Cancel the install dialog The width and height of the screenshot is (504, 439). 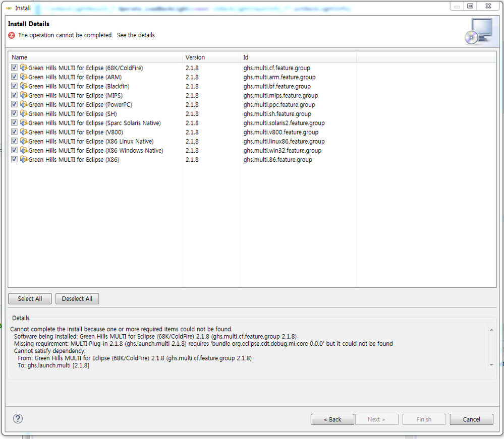pos(472,419)
